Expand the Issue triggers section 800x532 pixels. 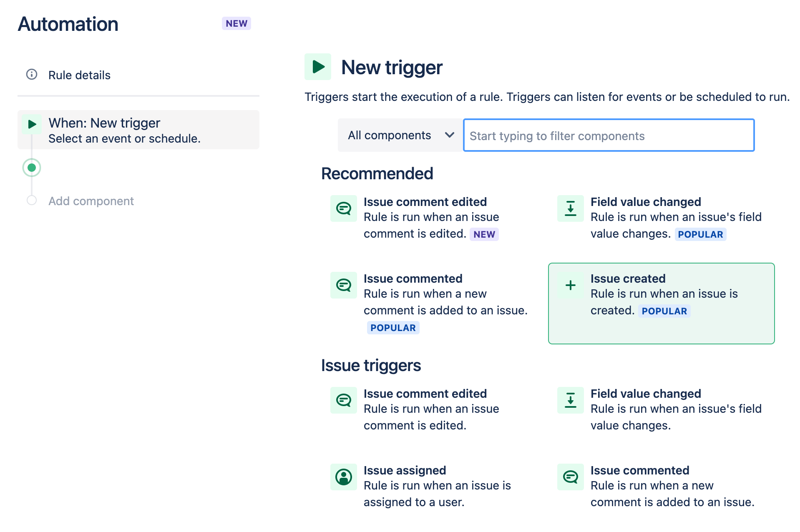click(370, 365)
